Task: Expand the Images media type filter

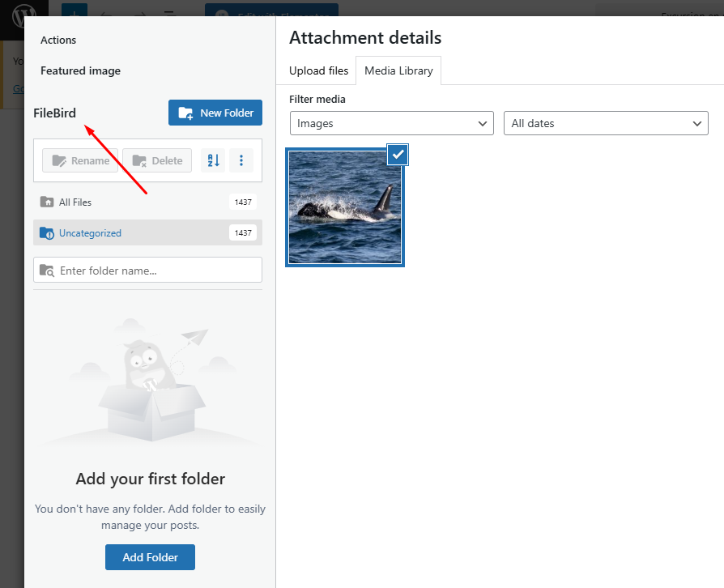Action: [392, 124]
